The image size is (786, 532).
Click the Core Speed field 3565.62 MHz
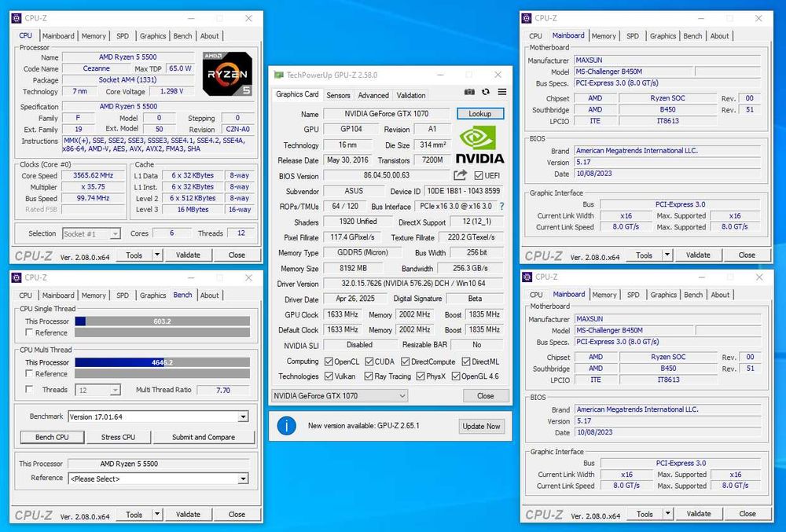94,175
